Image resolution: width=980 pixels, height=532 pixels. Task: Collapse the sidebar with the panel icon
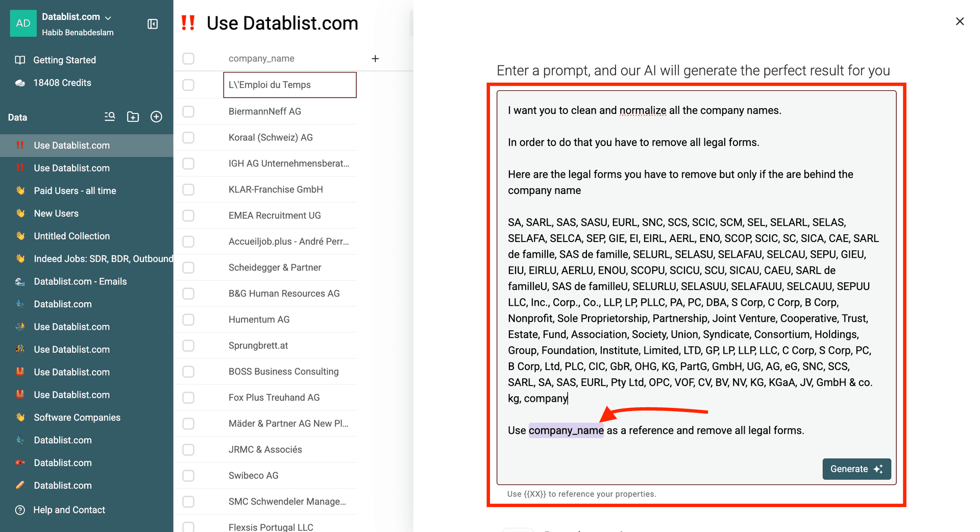click(153, 24)
